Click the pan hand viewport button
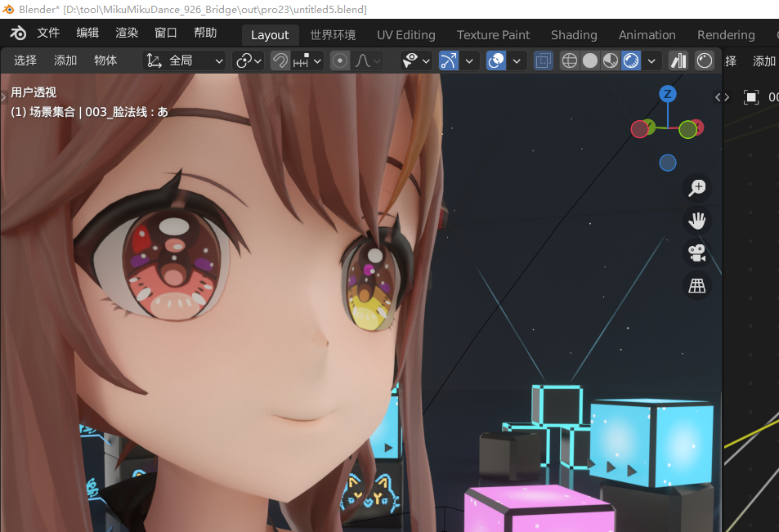The height and width of the screenshot is (532, 779). [x=697, y=221]
